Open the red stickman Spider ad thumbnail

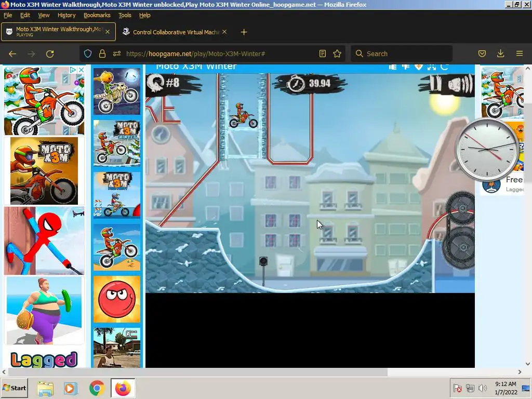coord(44,241)
